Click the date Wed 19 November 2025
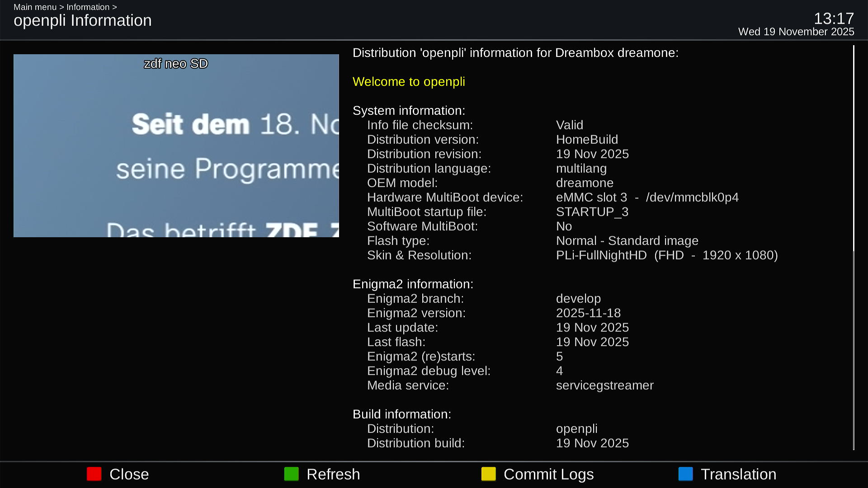Screen dimensions: 868x488 (x=796, y=32)
